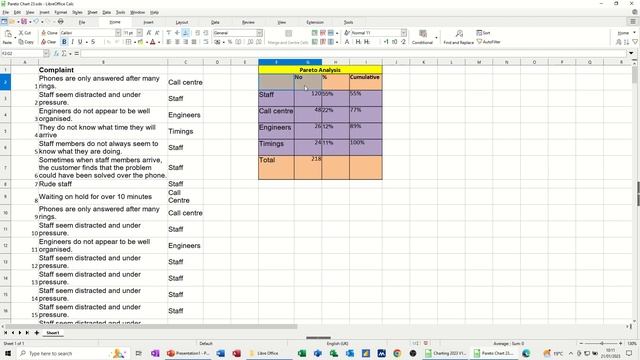
Task: Open the font name dropdown arrow
Action: click(118, 33)
